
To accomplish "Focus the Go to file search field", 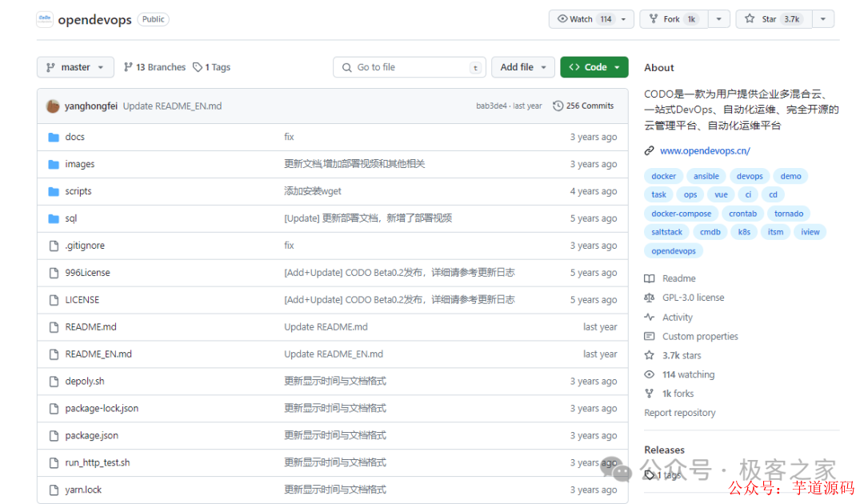I will pos(410,67).
